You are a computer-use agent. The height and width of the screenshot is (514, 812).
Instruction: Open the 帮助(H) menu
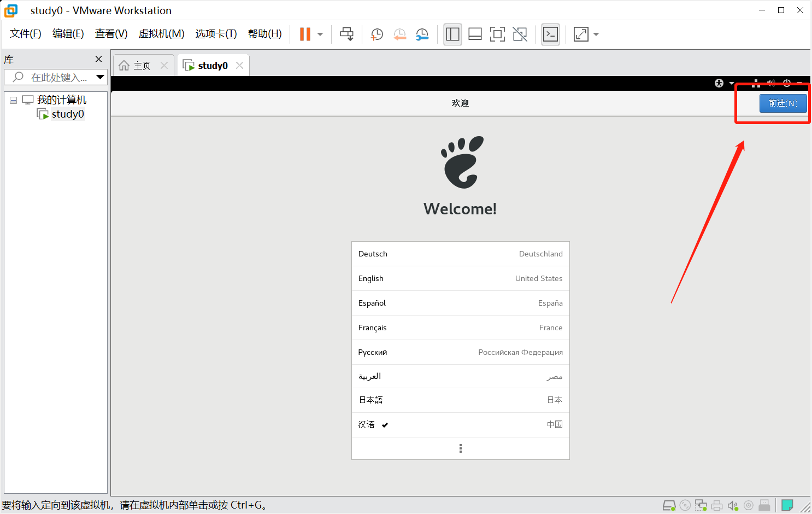265,34
